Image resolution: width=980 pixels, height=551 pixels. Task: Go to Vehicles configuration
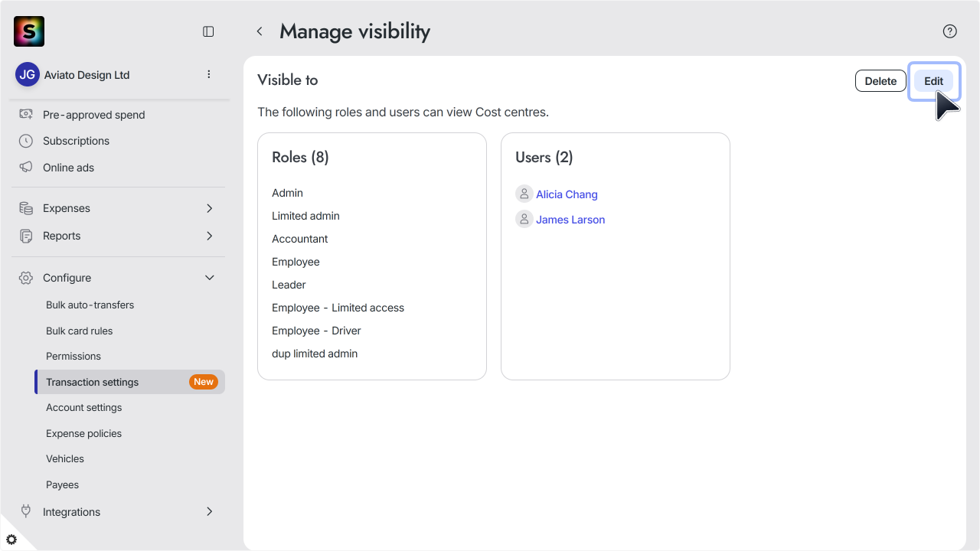click(x=64, y=458)
